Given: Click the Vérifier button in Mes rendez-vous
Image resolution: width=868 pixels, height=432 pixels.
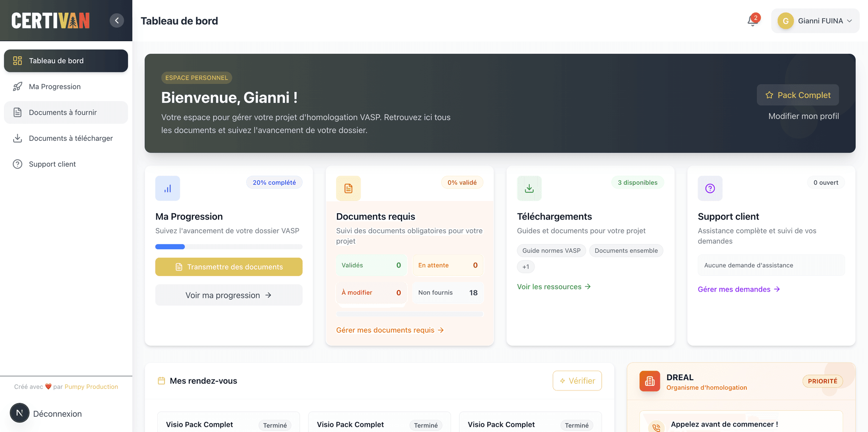Looking at the screenshot, I should click(x=577, y=380).
